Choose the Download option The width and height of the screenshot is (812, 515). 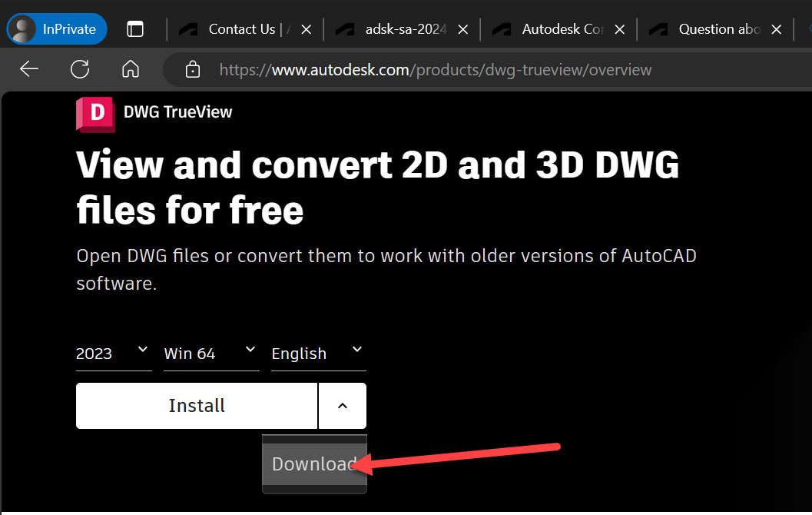(314, 464)
